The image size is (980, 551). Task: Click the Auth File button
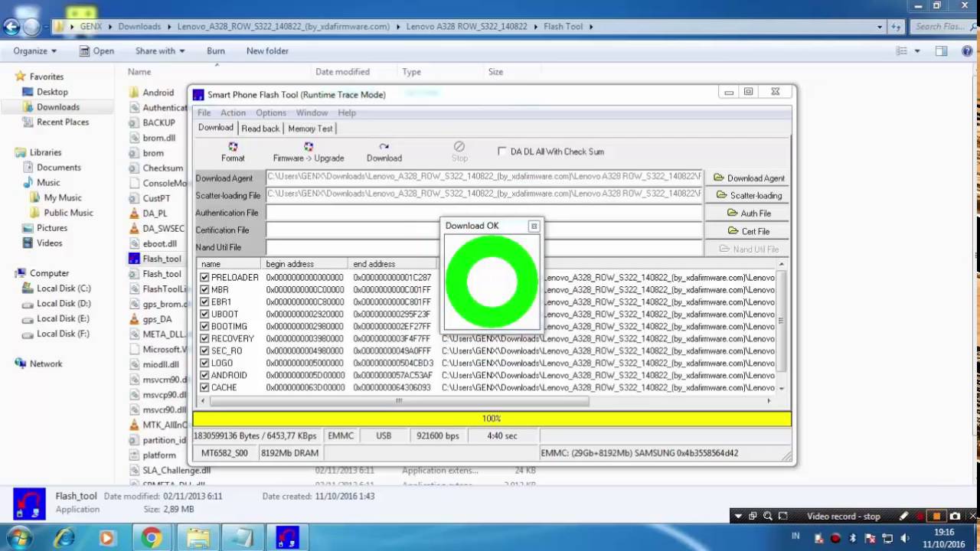point(749,214)
